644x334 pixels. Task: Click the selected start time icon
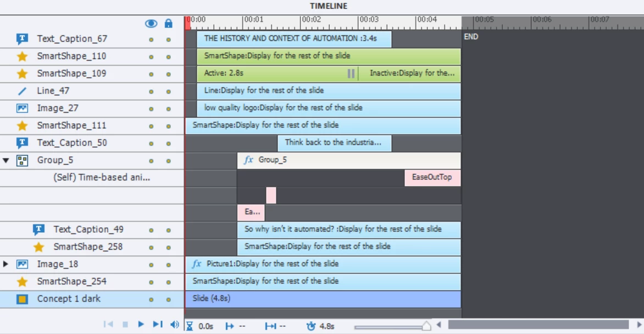[x=230, y=326]
